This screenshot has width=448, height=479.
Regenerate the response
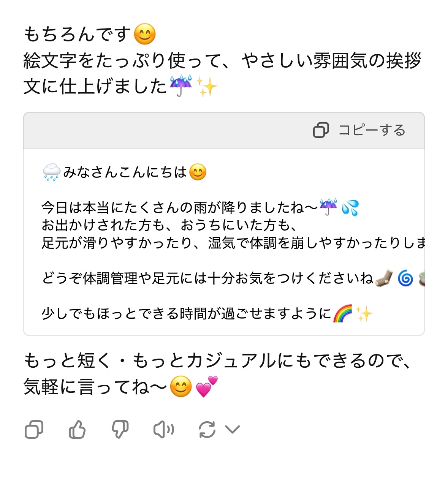(x=207, y=430)
